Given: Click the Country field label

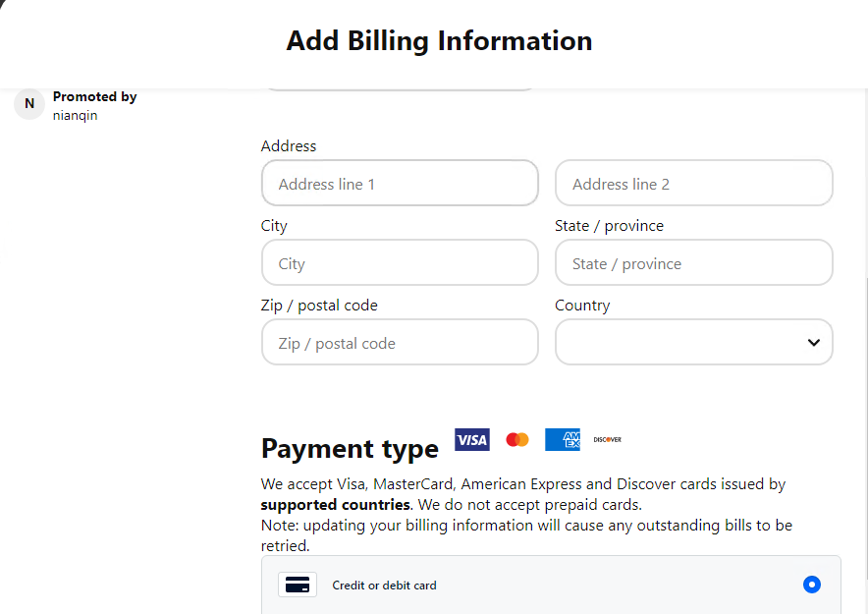Looking at the screenshot, I should click(x=582, y=306).
